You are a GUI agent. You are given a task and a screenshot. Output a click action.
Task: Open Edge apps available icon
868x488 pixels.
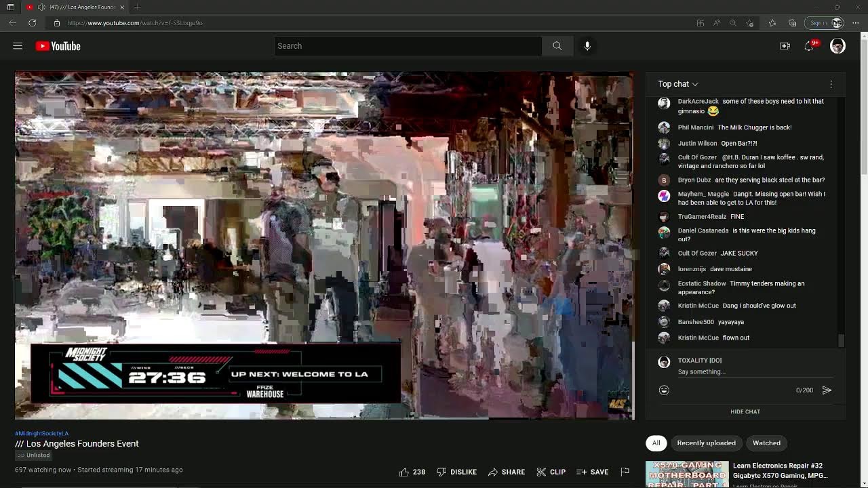pos(701,23)
